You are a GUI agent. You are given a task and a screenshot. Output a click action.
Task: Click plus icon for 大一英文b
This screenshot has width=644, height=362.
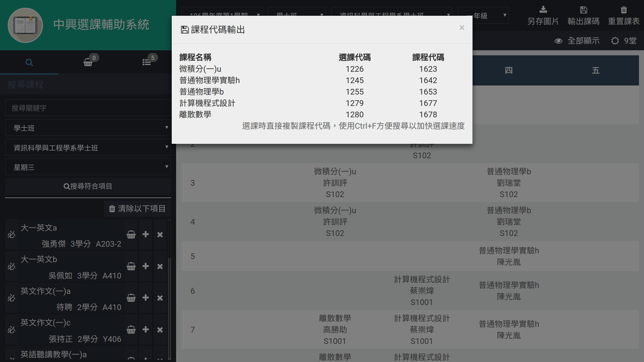[146, 266]
